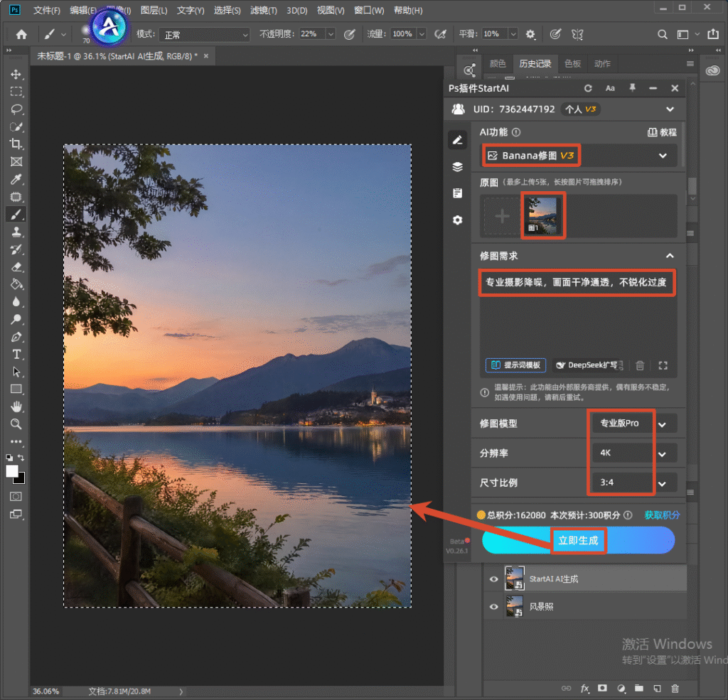Image resolution: width=728 pixels, height=700 pixels.
Task: Select the Clone Stamp tool
Action: (x=16, y=232)
